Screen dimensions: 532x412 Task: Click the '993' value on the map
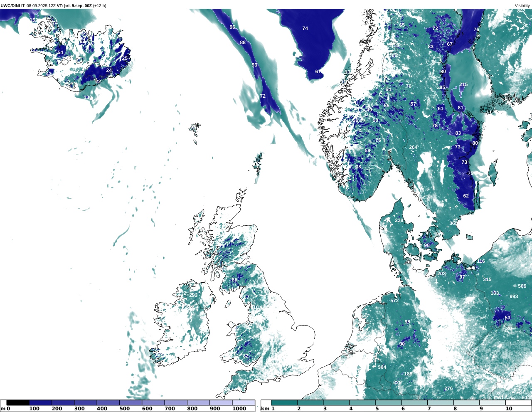pyautogui.click(x=514, y=296)
